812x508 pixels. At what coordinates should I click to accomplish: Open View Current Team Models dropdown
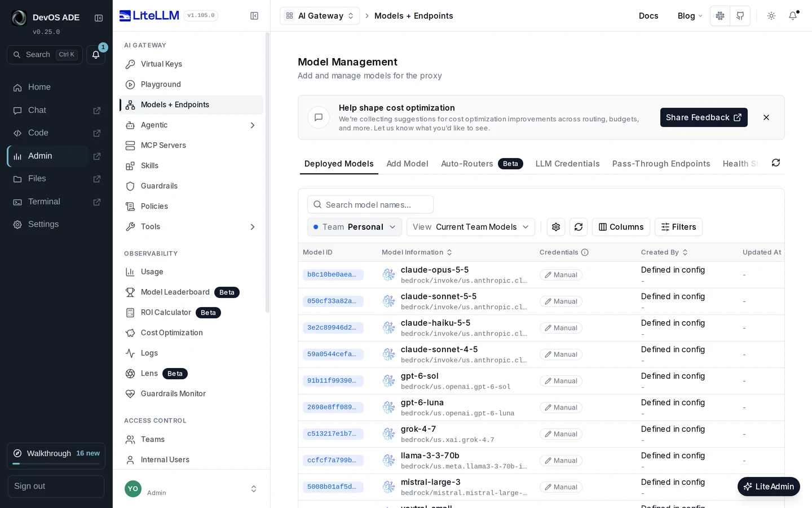(471, 227)
